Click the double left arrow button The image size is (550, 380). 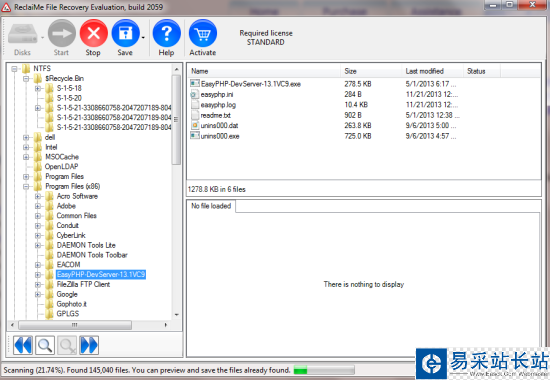[23, 345]
